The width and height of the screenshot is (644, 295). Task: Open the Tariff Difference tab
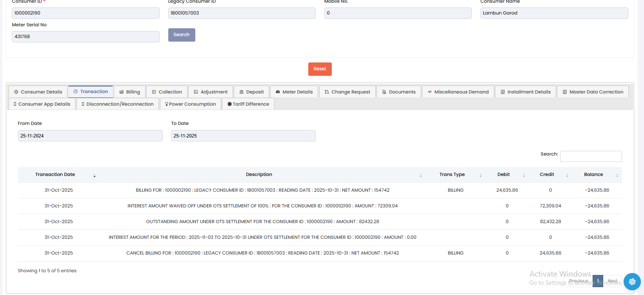[248, 104]
